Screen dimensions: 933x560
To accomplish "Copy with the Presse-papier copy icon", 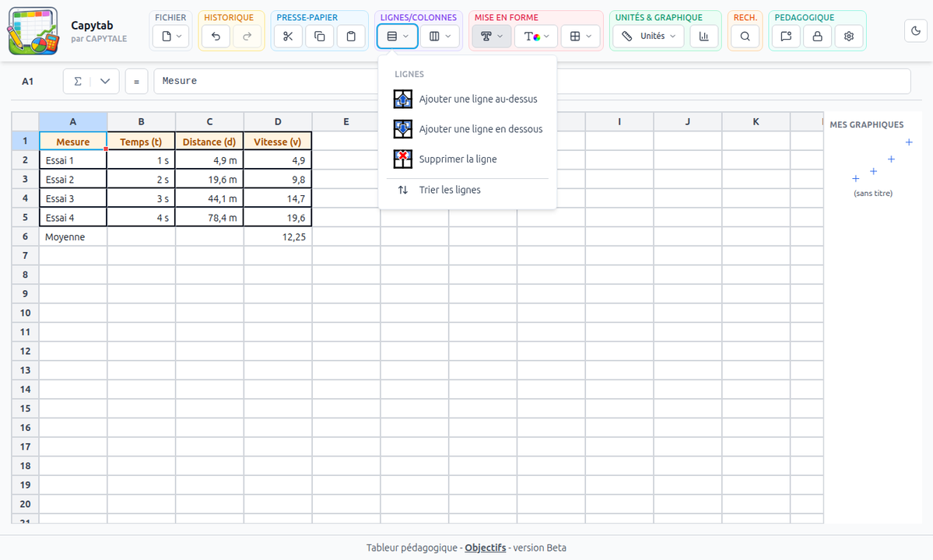I will coord(320,37).
